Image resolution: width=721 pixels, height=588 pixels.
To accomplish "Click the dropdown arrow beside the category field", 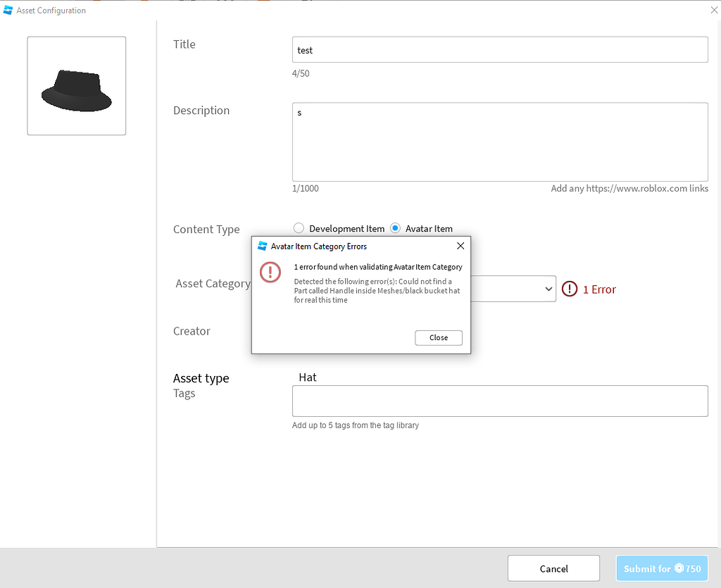I will (x=548, y=289).
